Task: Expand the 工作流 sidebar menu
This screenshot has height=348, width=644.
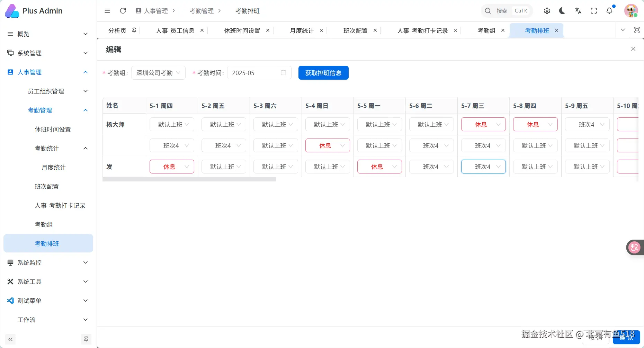Action: [x=48, y=320]
